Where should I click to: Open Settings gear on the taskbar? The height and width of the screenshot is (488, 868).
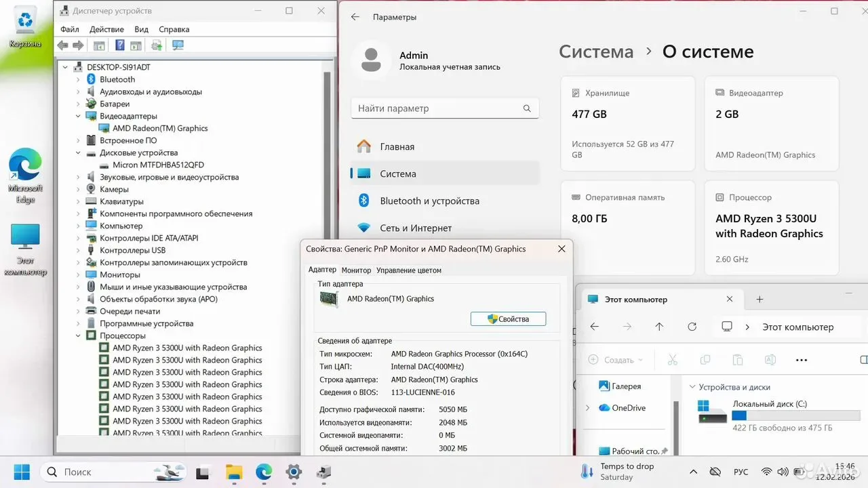click(294, 472)
